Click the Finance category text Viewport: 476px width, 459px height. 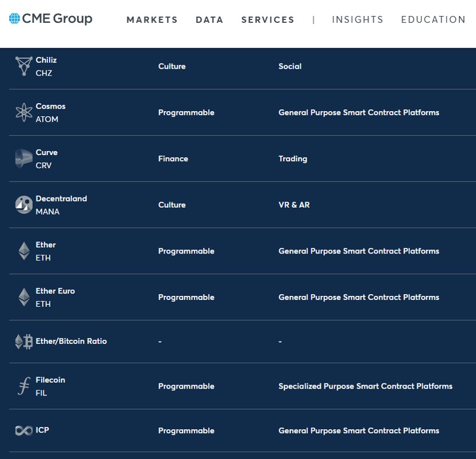pos(173,159)
